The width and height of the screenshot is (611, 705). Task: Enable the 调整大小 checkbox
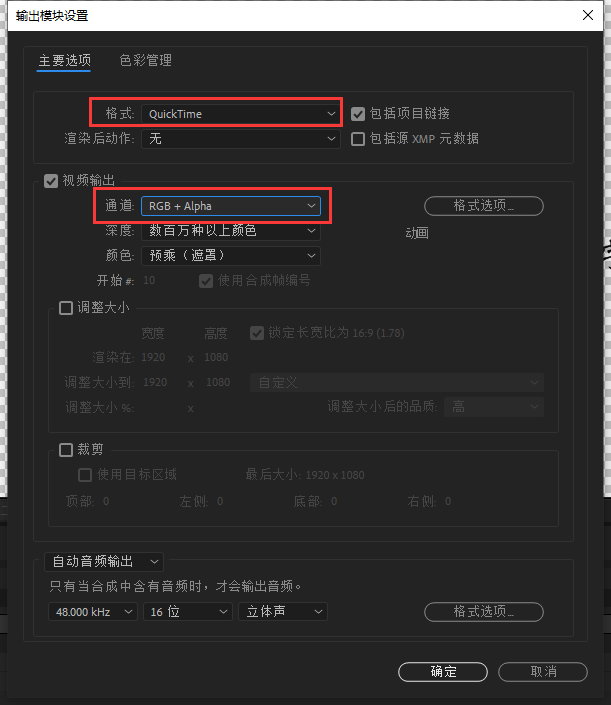[x=66, y=308]
